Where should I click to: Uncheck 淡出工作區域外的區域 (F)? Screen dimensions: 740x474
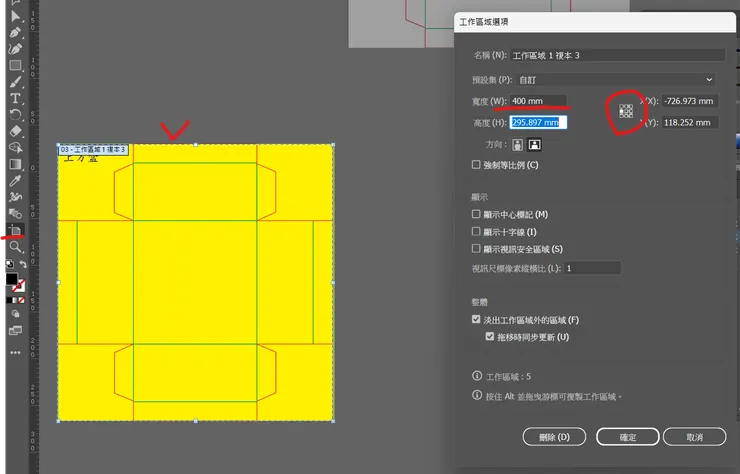point(476,320)
